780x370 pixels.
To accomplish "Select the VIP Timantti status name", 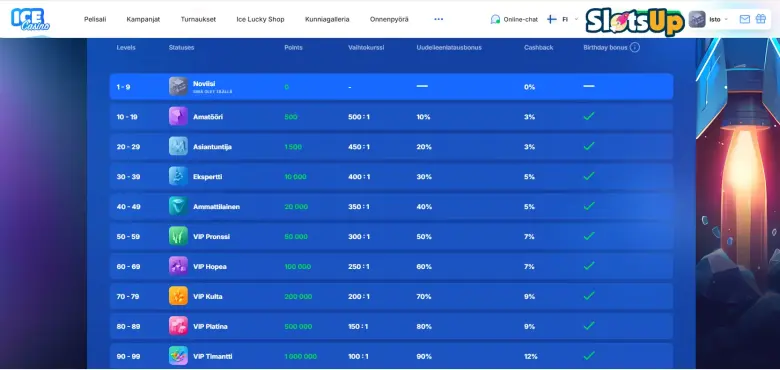I will [212, 357].
